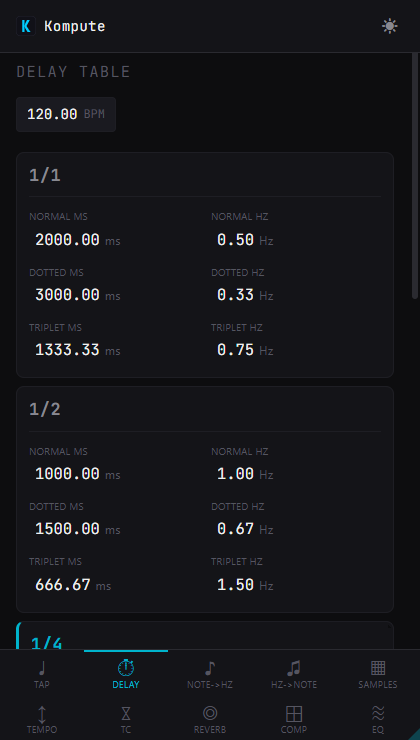420x740 pixels.
Task: Click the 1/1 triplet 1333.33 ms value
Action: [67, 350]
